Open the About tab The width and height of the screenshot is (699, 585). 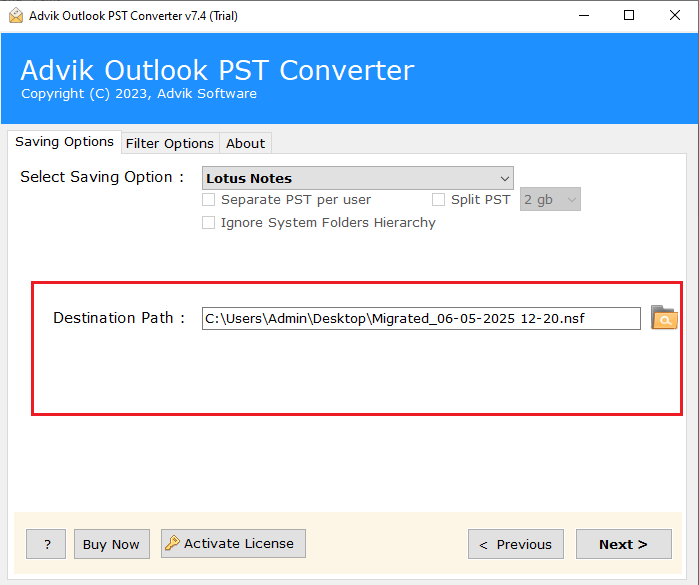click(245, 144)
